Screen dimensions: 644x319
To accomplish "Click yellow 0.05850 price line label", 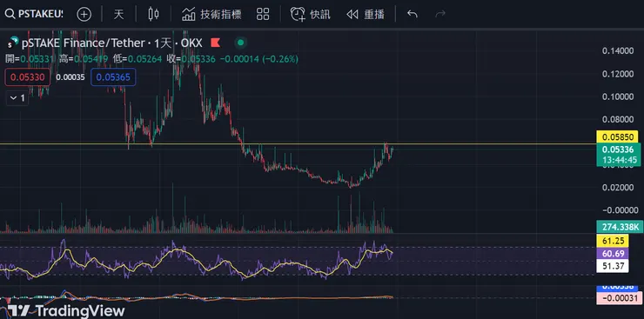I will pos(617,136).
